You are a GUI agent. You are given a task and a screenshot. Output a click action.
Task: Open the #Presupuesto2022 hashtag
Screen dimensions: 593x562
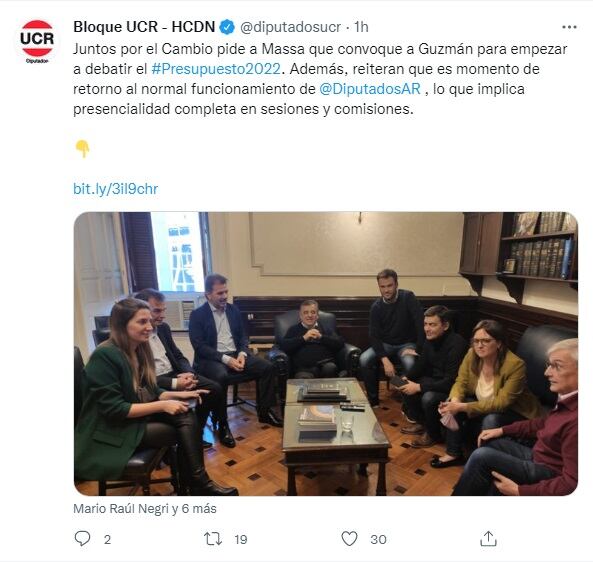pyautogui.click(x=216, y=69)
